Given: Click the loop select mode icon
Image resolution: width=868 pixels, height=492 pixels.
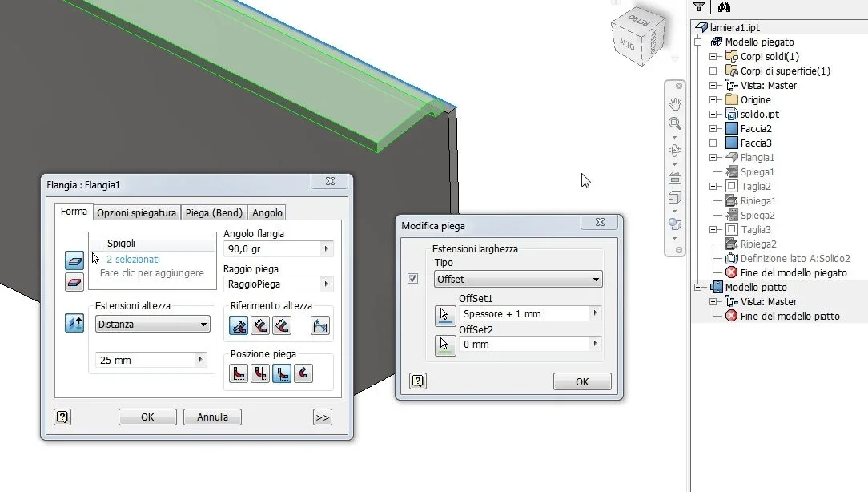Looking at the screenshot, I should [x=74, y=281].
